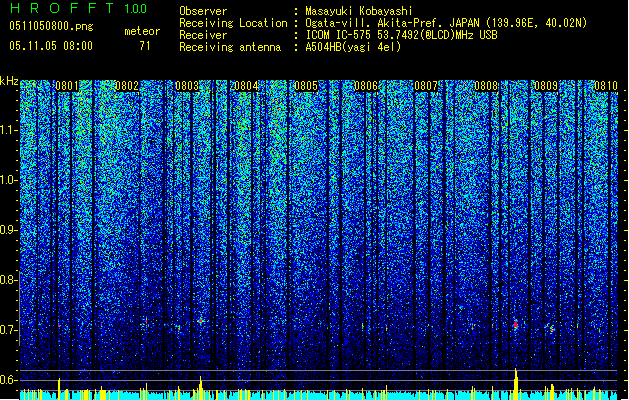Click the tallest yellow signal peak near 0809

click(x=516, y=384)
